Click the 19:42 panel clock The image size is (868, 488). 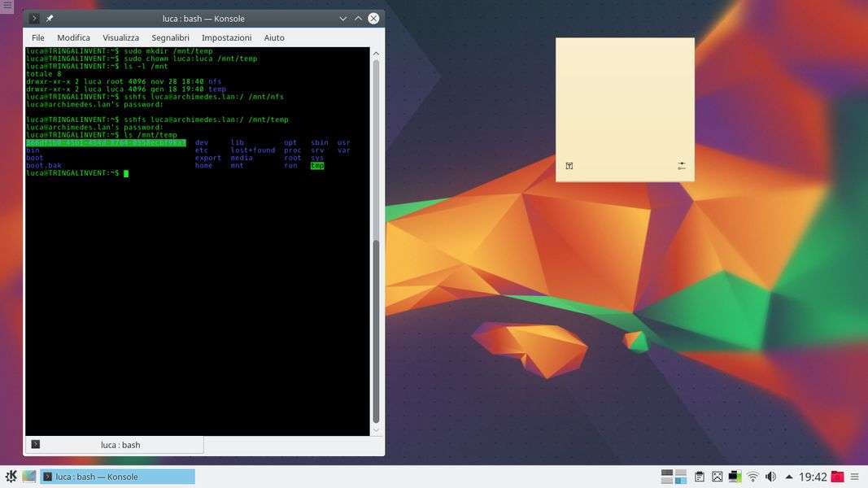pyautogui.click(x=813, y=477)
